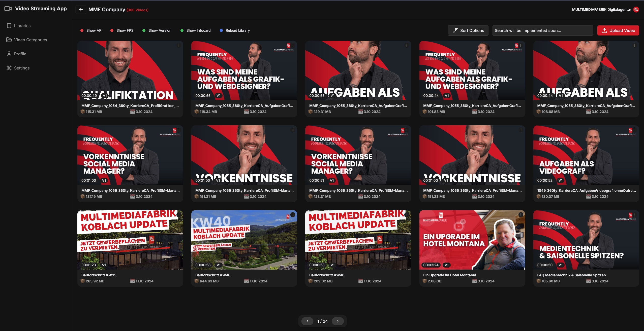644x331 pixels.
Task: Open three-dot menu on 118.34 MB video card
Action: tap(293, 46)
